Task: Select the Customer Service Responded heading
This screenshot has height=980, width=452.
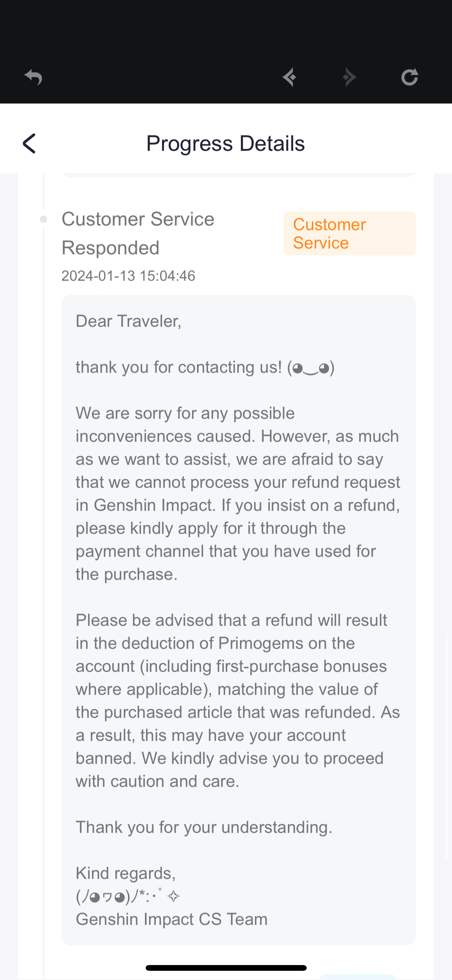Action: 138,233
